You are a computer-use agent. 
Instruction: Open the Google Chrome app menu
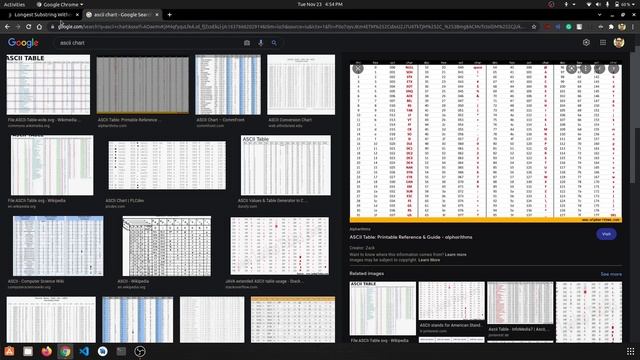(60, 4)
